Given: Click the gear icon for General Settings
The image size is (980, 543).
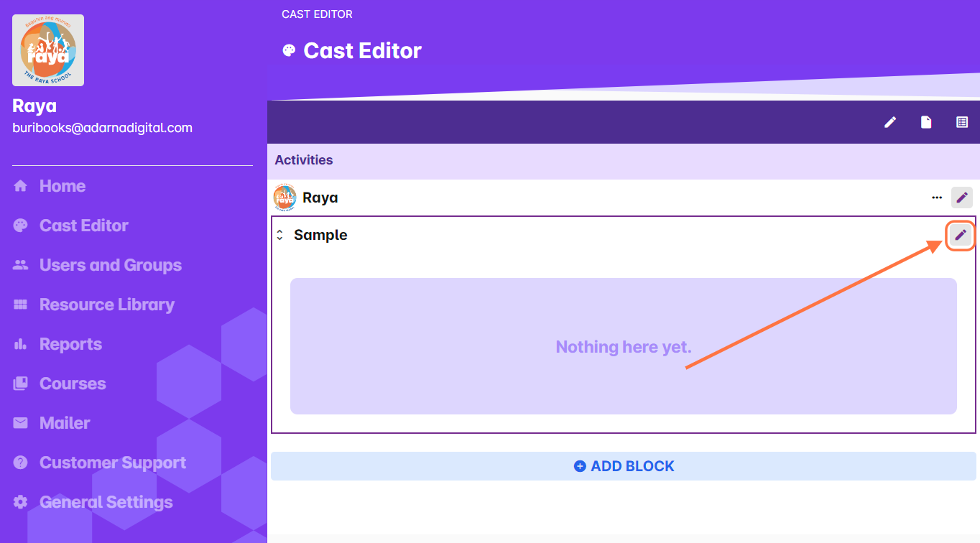Looking at the screenshot, I should pos(20,502).
